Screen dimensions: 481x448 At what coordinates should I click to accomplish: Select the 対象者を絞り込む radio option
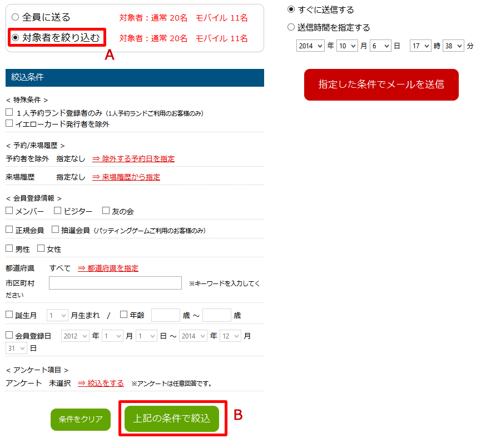point(16,37)
